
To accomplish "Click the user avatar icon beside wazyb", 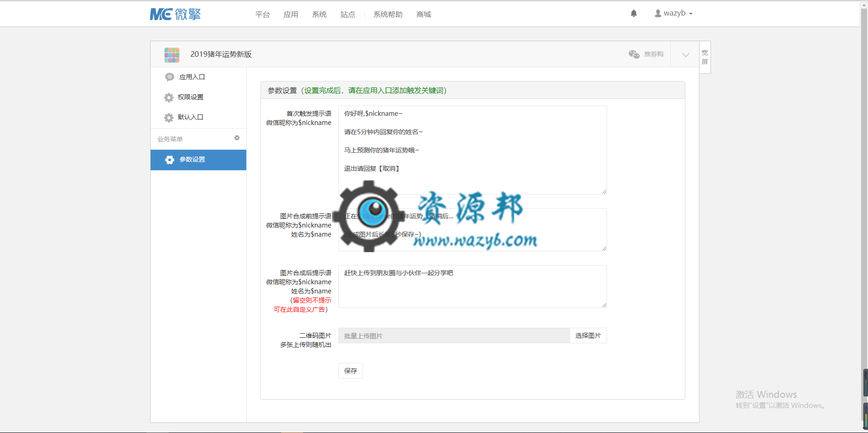I will (658, 14).
